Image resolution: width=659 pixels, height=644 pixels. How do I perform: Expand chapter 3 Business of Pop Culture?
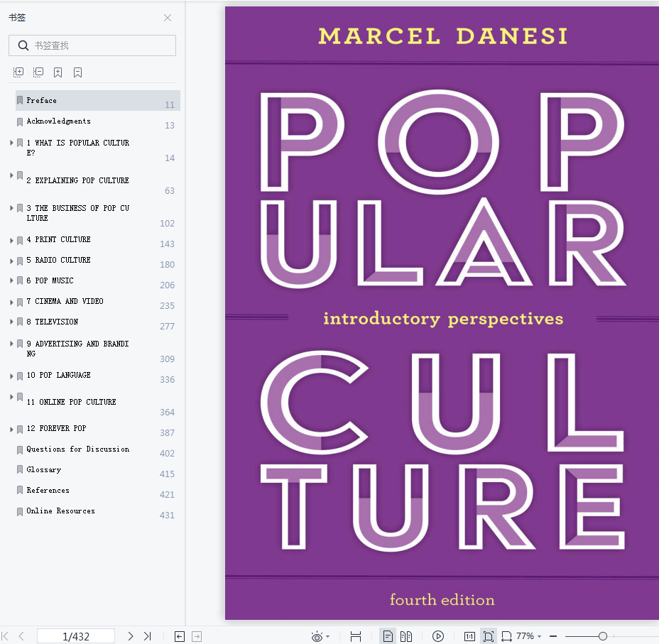[x=12, y=208]
